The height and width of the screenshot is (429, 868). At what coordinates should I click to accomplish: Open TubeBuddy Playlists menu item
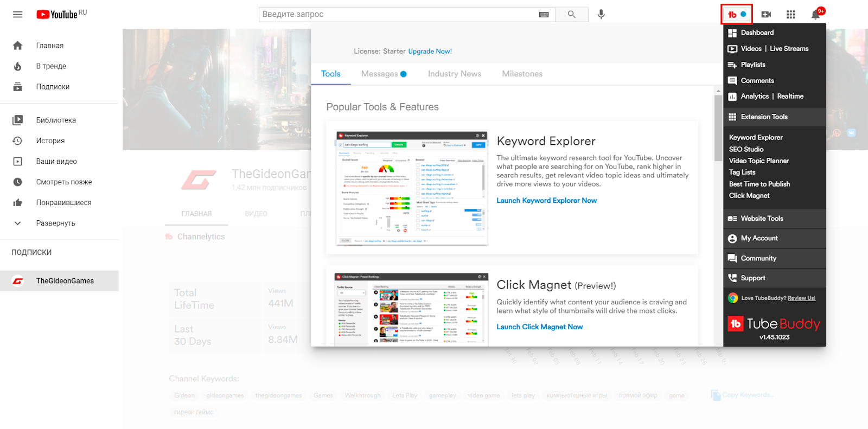tap(753, 65)
